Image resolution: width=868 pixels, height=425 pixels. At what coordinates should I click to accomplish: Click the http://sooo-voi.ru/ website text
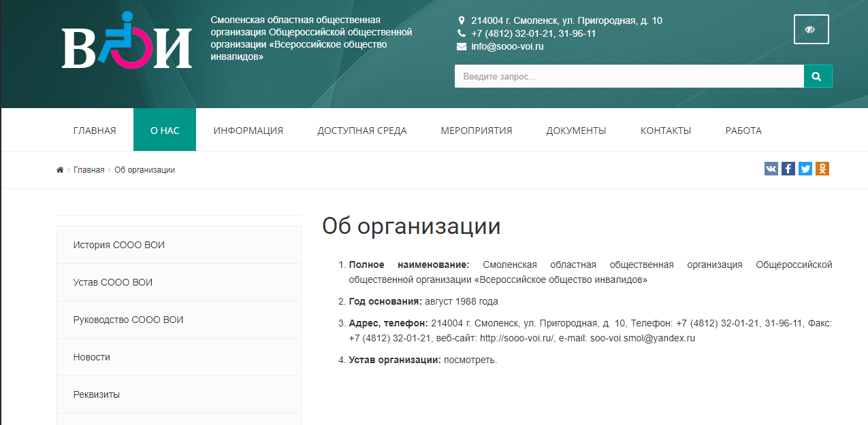518,338
